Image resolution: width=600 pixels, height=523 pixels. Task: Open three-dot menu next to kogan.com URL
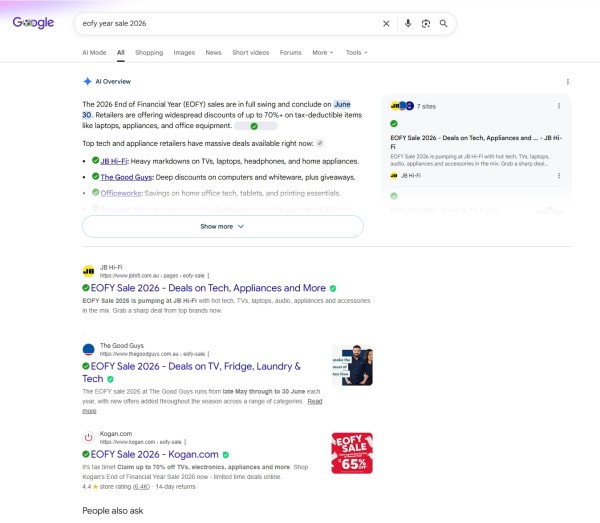(x=185, y=442)
